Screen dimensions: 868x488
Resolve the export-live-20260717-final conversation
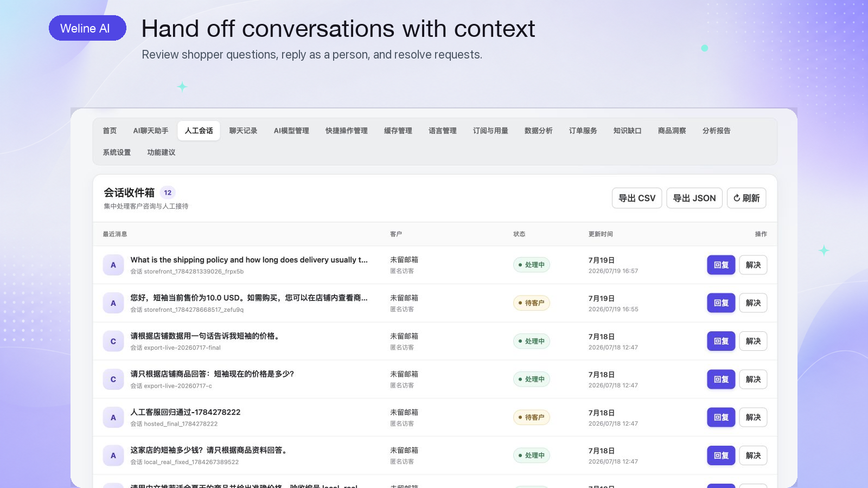pos(753,341)
